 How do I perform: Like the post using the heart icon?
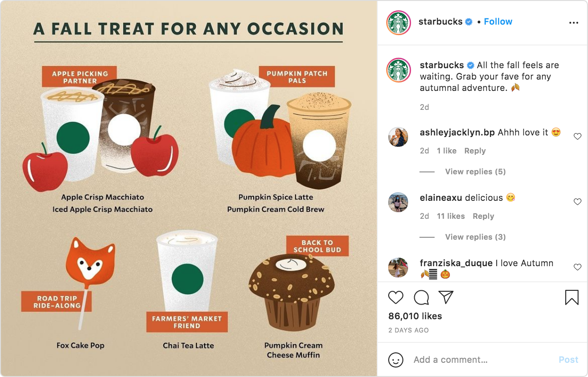(396, 297)
